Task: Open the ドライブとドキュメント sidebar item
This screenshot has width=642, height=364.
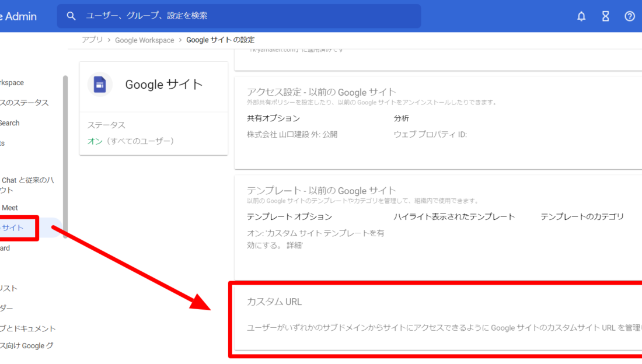Action: [28, 328]
